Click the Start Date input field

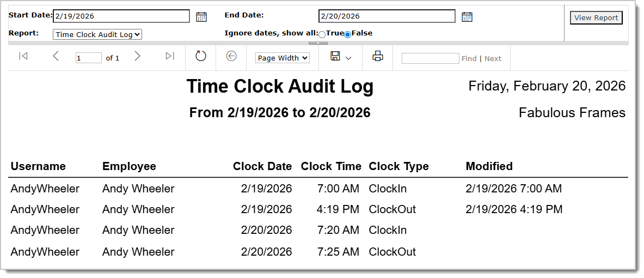pos(121,16)
